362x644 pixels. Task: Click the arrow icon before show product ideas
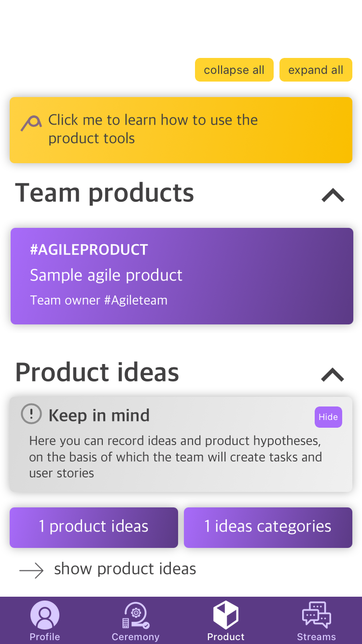(x=31, y=571)
